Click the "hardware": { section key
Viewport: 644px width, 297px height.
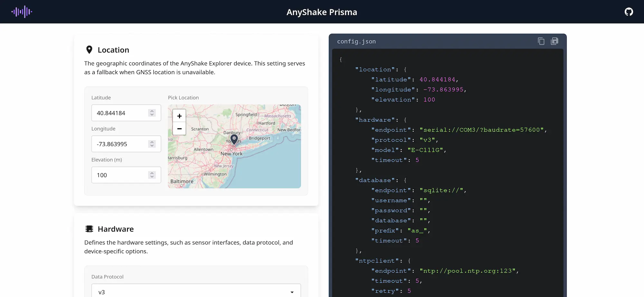381,120
